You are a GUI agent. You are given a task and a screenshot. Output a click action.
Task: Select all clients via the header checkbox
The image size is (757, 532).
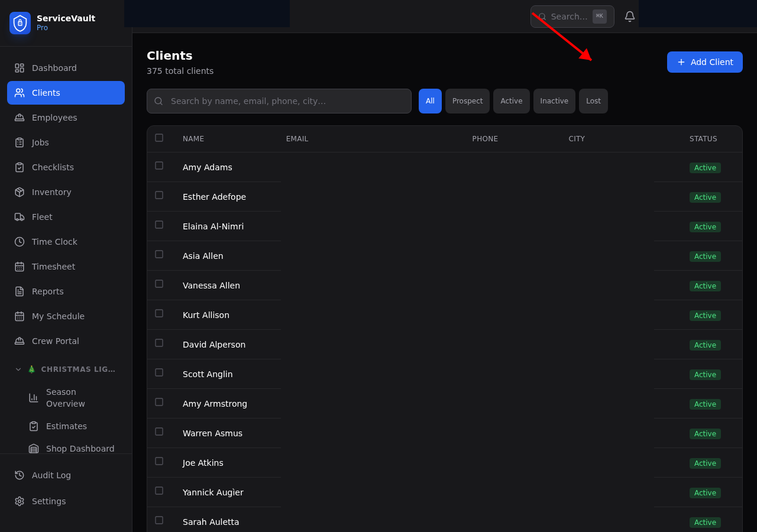coord(158,137)
